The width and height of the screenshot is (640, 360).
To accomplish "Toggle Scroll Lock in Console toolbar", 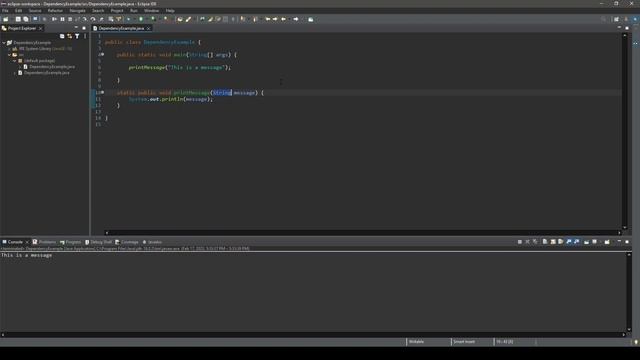I will coord(553,242).
